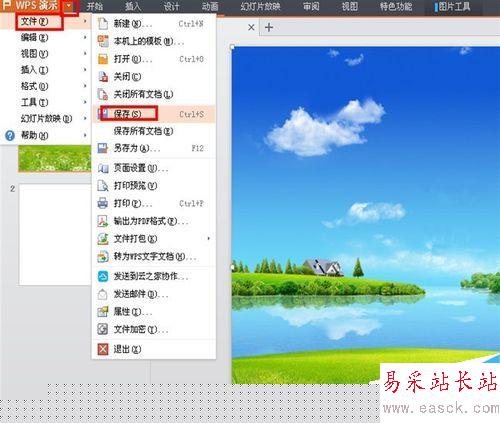Switch to the 图片工具 ribbon tab
The height and width of the screenshot is (423, 500).
pyautogui.click(x=453, y=6)
